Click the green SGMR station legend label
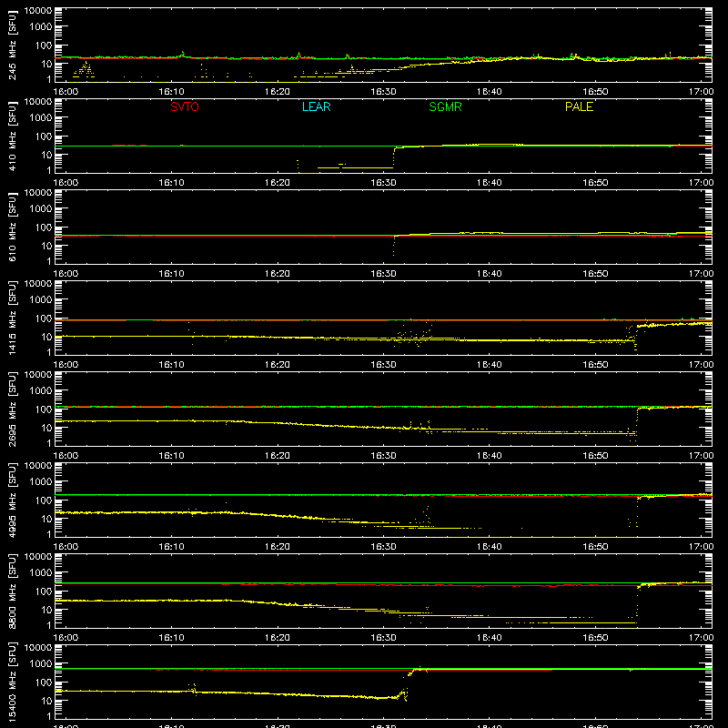 click(x=445, y=106)
